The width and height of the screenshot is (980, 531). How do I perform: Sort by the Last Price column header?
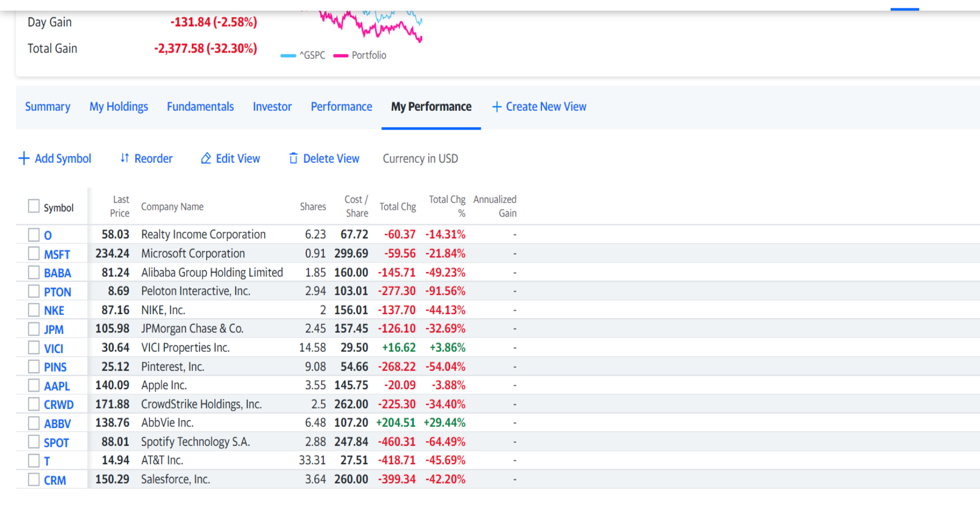pyautogui.click(x=120, y=206)
